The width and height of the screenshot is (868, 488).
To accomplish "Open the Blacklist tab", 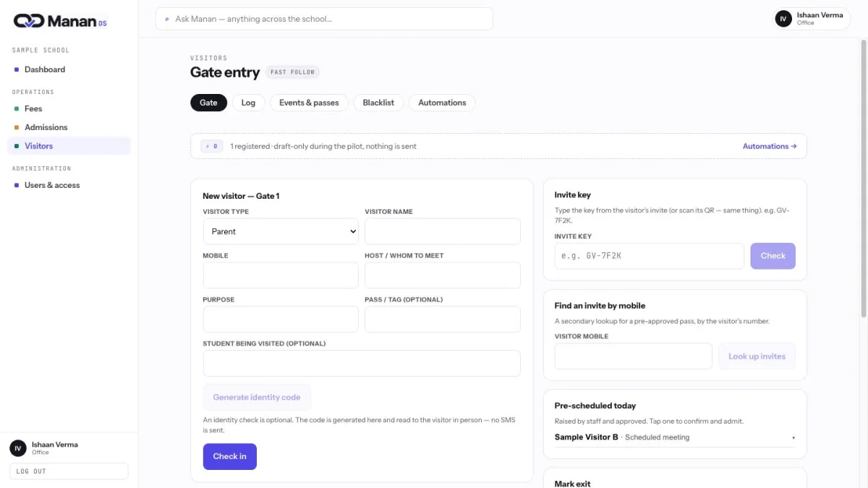I will [x=378, y=103].
